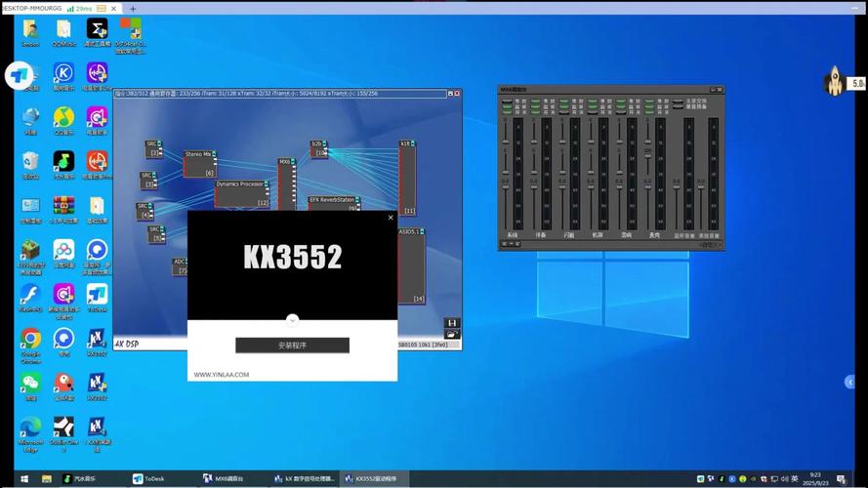Screen dimensions: 868x488
Task: Open the Windows Start menu
Action: coord(46,479)
